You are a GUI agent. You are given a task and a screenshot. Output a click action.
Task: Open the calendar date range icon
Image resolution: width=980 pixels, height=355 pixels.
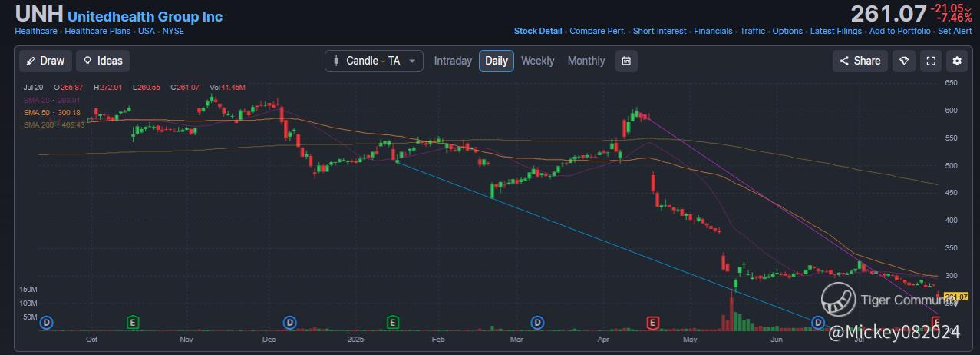(x=626, y=61)
